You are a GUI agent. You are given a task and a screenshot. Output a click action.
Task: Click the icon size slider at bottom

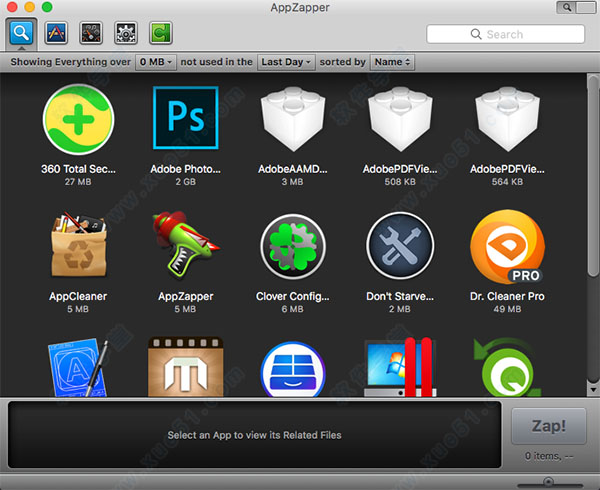point(548,483)
